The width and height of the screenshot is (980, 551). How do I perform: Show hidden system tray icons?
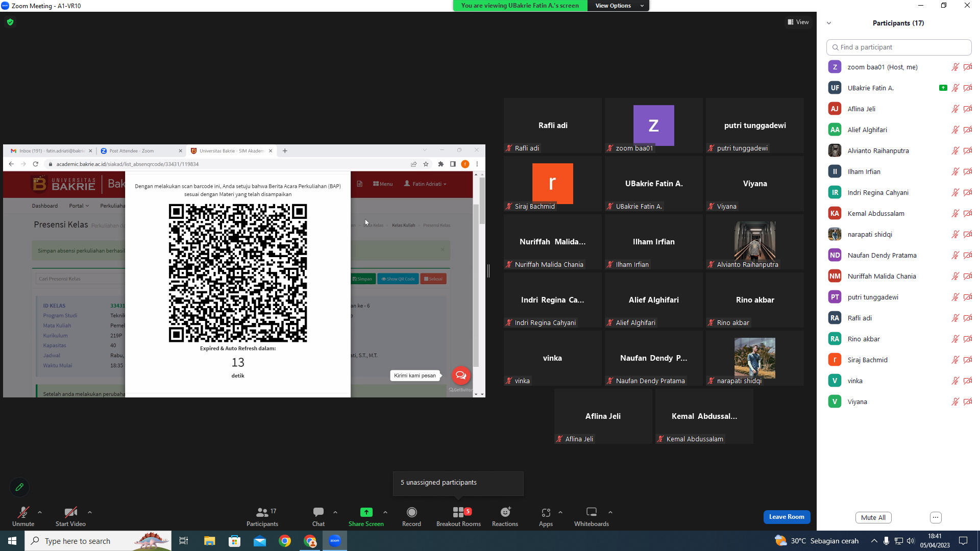click(874, 541)
